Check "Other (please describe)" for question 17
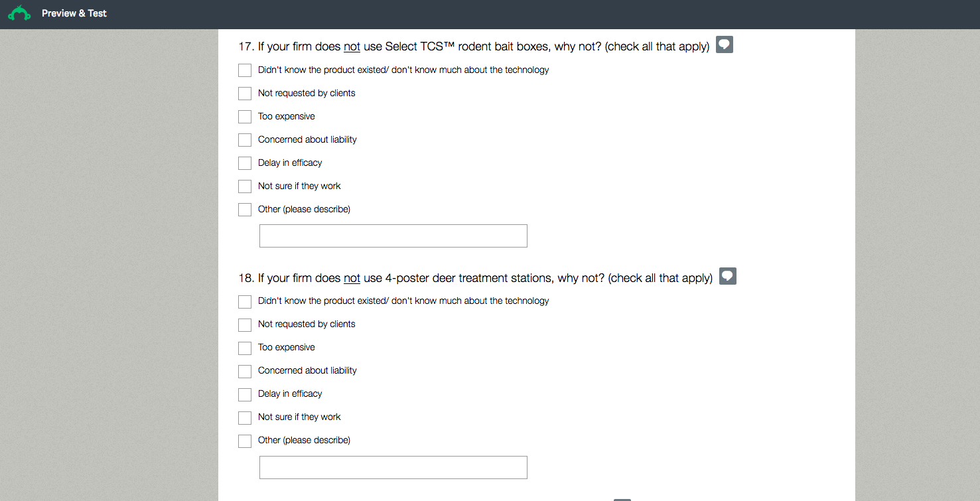 (245, 210)
